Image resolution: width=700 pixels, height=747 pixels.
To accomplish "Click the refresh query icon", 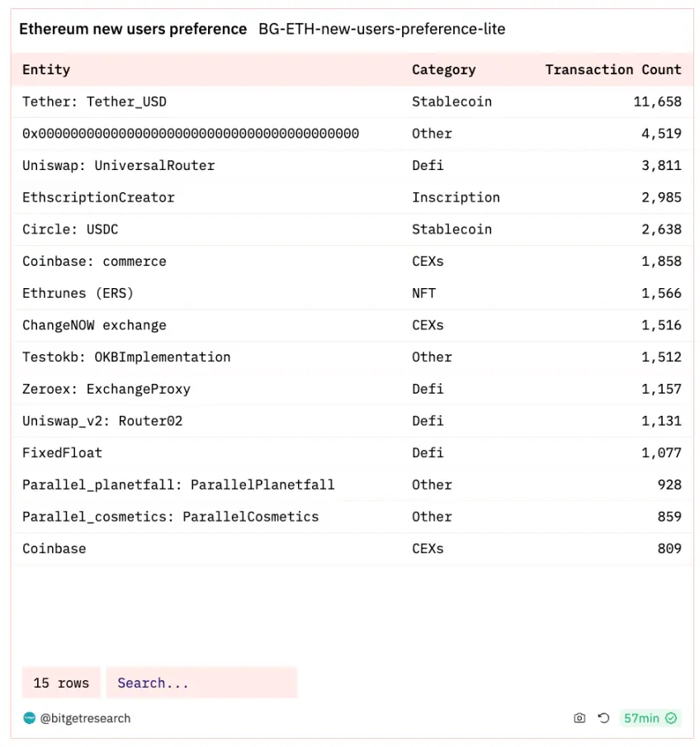I will tap(603, 718).
